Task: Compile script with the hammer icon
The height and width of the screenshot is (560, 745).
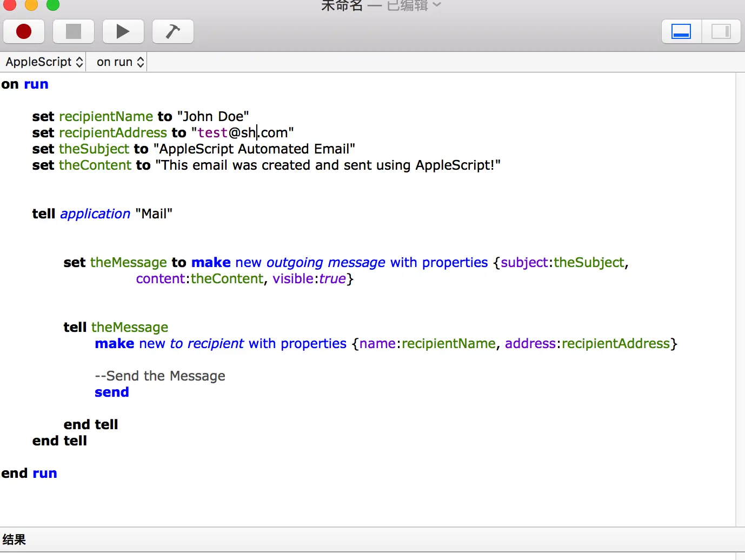Action: coord(173,31)
